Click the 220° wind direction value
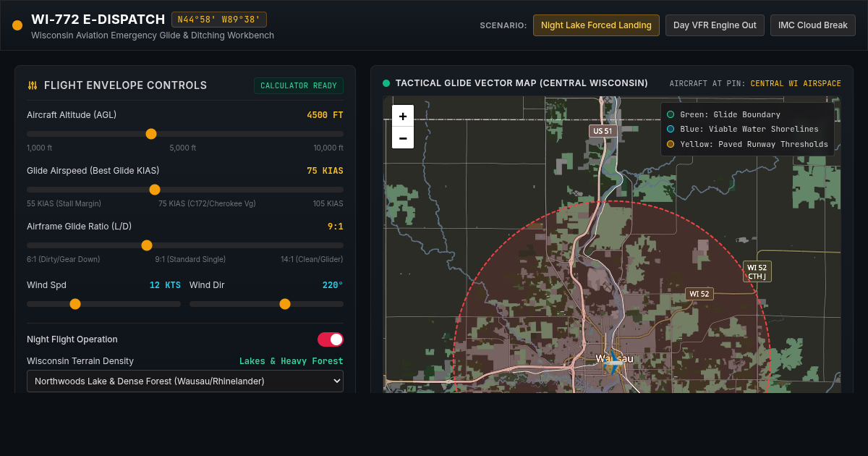This screenshot has height=456, width=868. (x=333, y=285)
